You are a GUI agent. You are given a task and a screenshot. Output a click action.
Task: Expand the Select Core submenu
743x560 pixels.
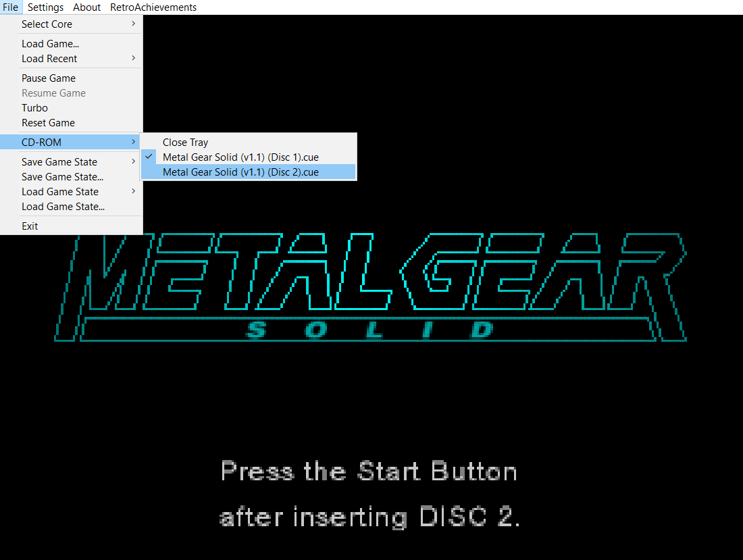tap(47, 24)
